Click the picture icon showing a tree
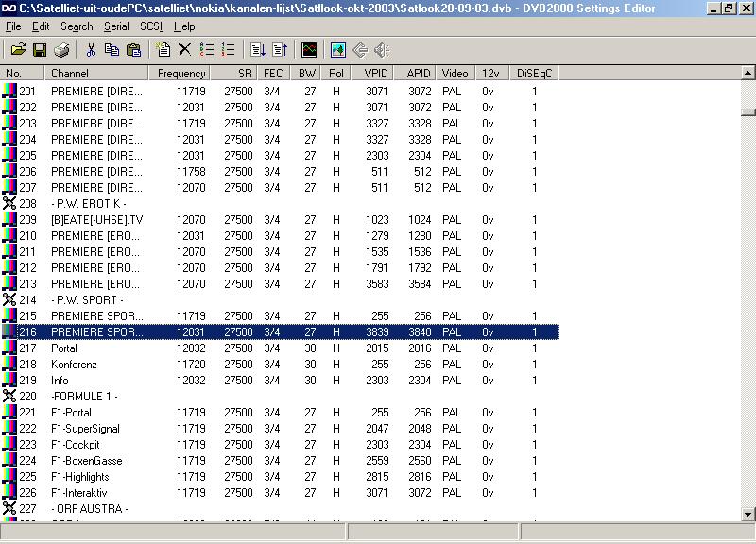756x544 pixels. coord(338,50)
